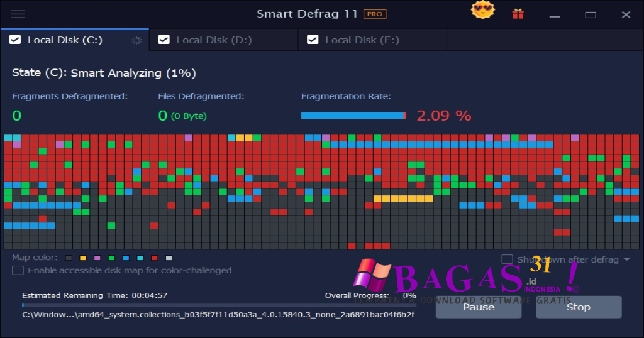Select the cyan map color swatch

140,258
